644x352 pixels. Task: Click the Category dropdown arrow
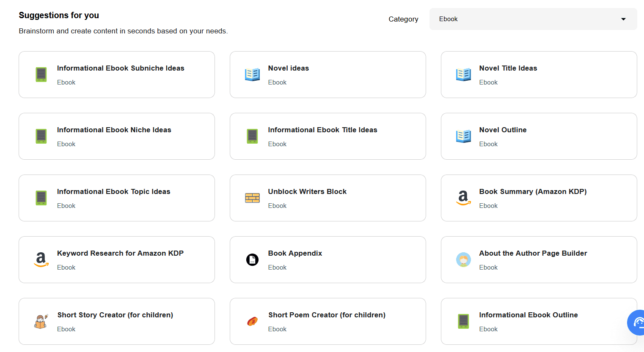[623, 19]
